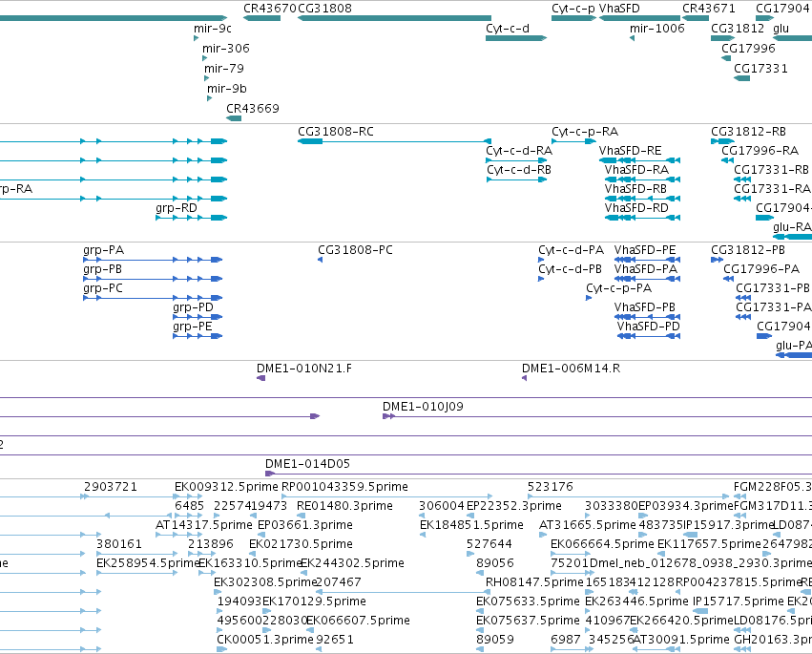Select the RH08147.5prime EST label

[x=534, y=582]
